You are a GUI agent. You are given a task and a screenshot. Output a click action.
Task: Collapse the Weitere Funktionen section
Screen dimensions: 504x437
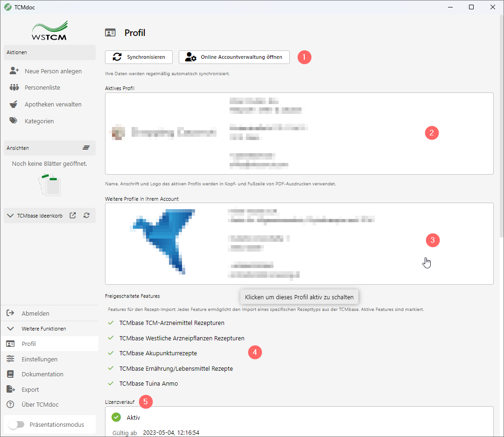[10, 329]
